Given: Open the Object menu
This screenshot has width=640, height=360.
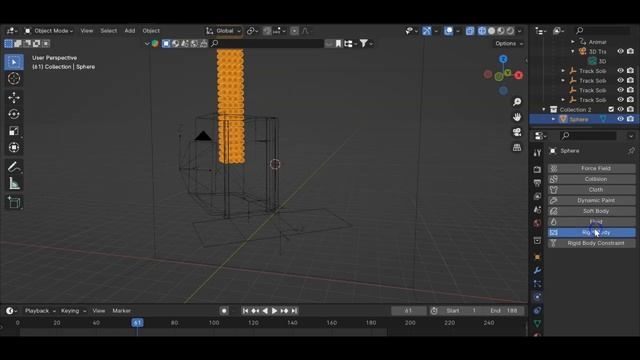Looking at the screenshot, I should click(151, 31).
